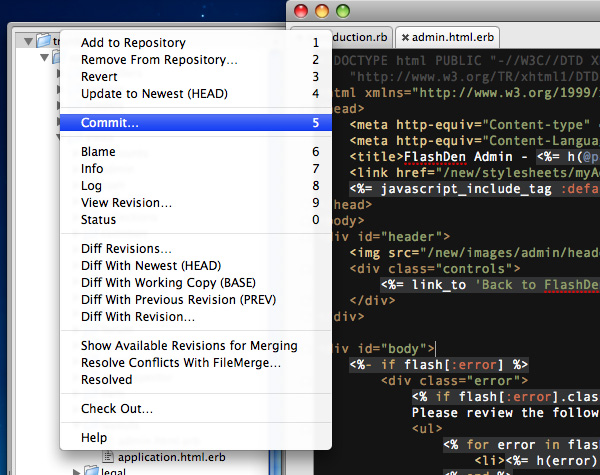
Task: Select Diff With Previous Revision (PREV)
Action: click(178, 300)
